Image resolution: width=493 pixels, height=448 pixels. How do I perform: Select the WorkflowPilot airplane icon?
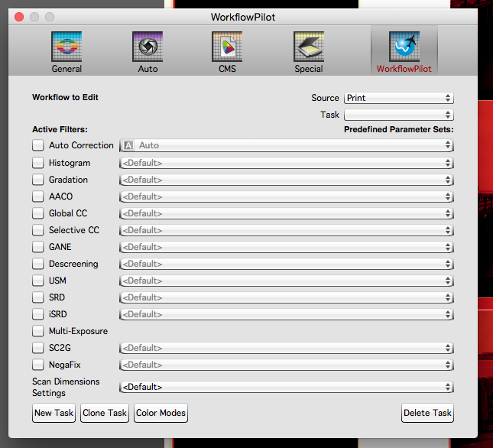[404, 47]
